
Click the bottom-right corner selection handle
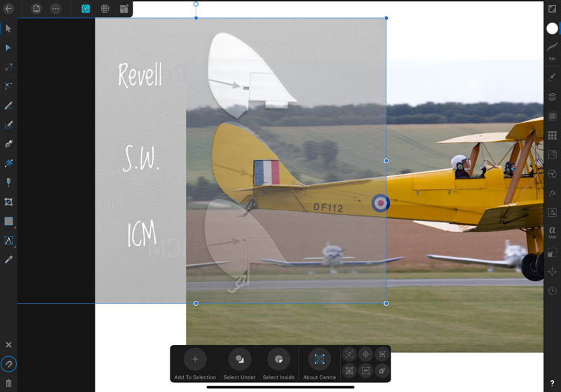click(x=386, y=304)
